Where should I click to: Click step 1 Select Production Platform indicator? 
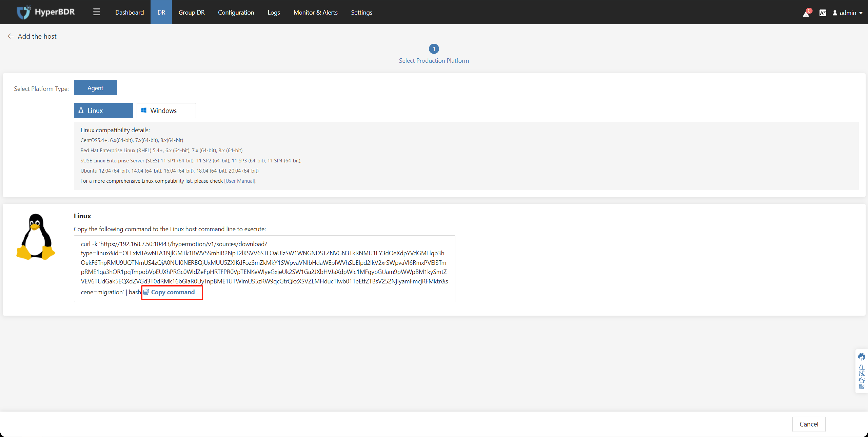point(434,49)
